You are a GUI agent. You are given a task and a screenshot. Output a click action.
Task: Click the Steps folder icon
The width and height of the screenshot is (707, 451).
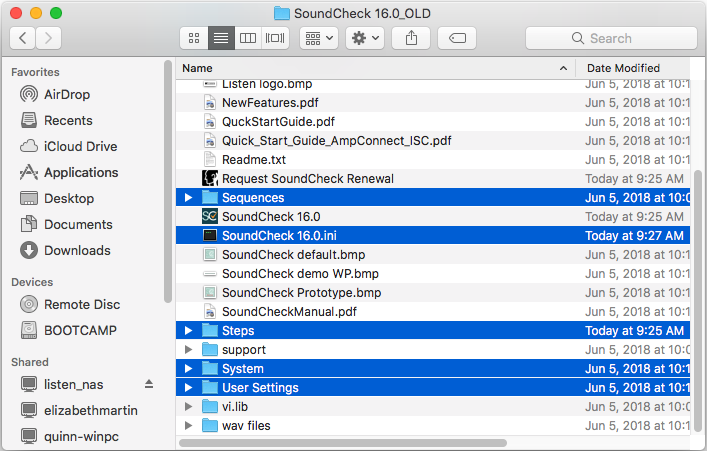[210, 331]
